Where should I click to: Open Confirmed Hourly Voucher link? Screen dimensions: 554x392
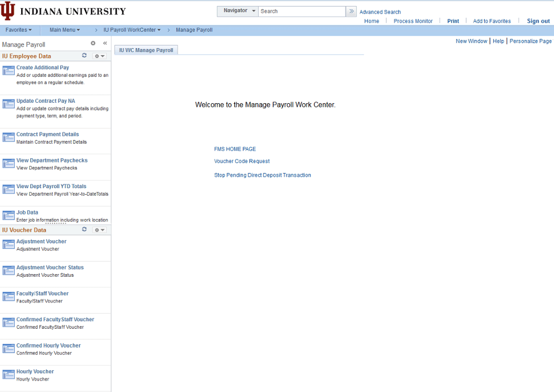[48, 346]
